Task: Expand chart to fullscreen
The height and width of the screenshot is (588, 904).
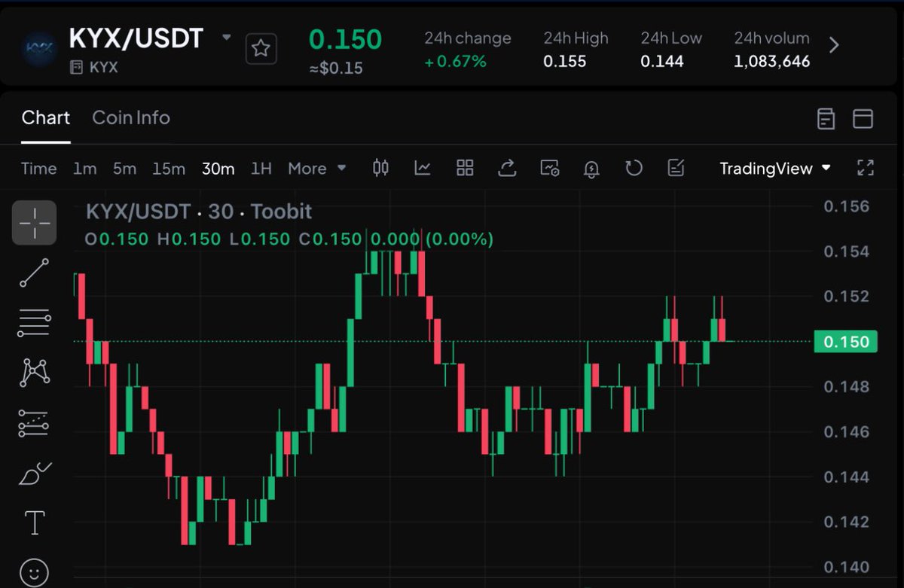Action: click(x=866, y=168)
